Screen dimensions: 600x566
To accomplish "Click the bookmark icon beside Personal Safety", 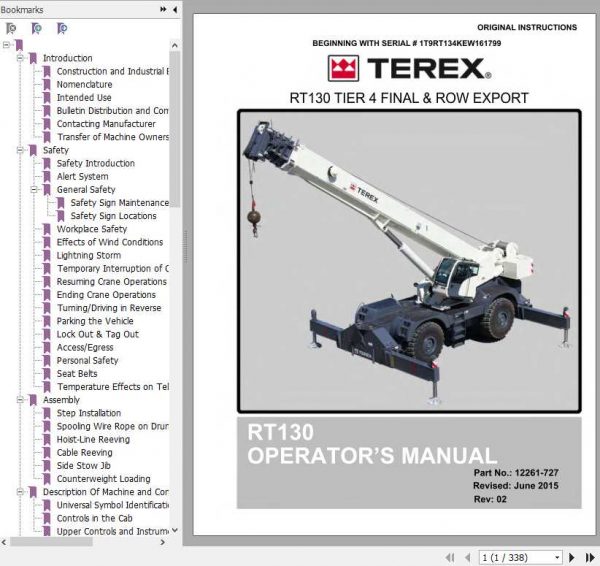I will [x=47, y=361].
